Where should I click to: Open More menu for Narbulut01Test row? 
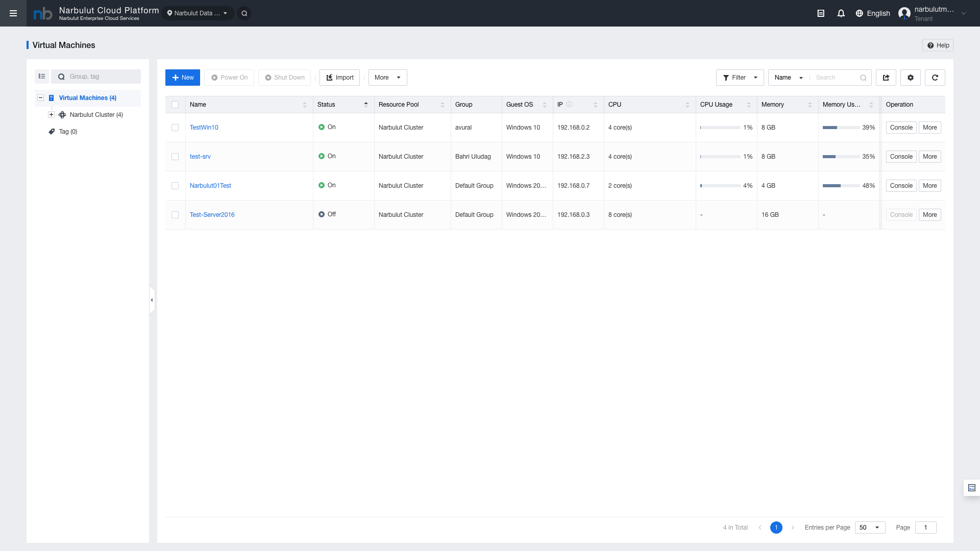click(930, 186)
